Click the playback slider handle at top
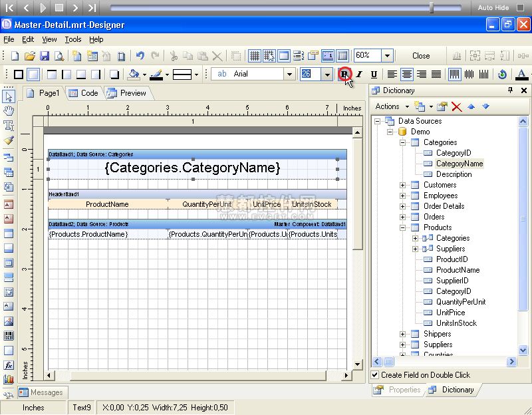The width and height of the screenshot is (532, 415). (432, 7)
